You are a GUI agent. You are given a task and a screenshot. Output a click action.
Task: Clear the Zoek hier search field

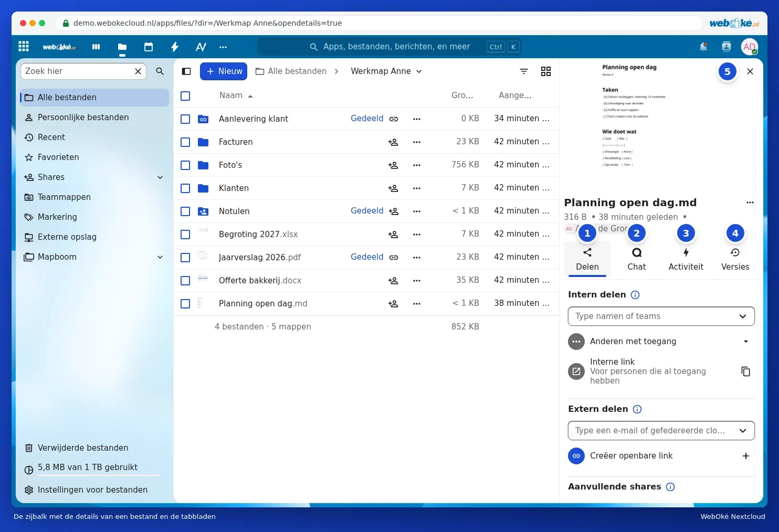coord(138,71)
